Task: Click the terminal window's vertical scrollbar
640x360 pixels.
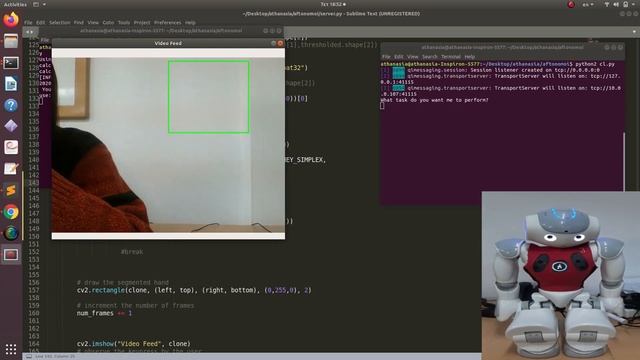Action: tap(624, 161)
